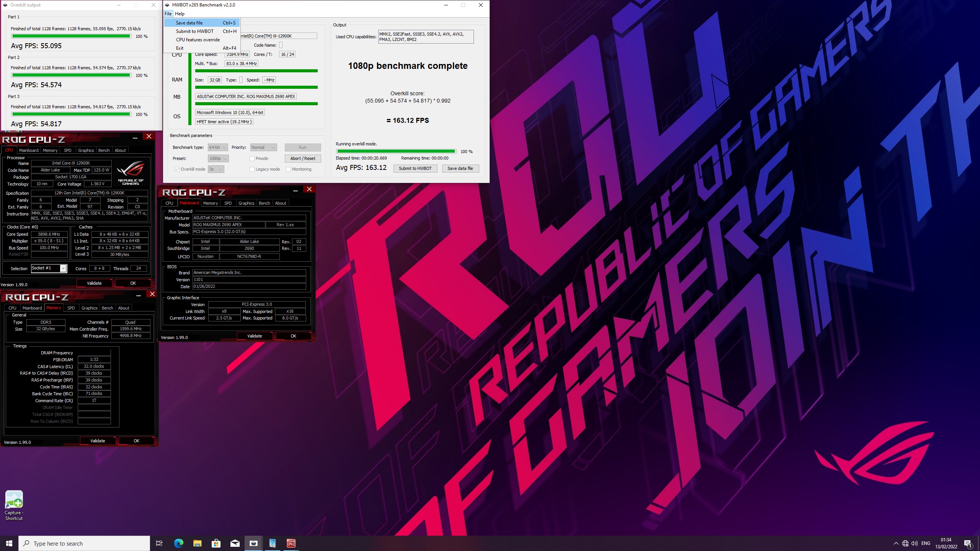Screen dimensions: 980x551
Task: Switch to Bench tab in CPU-Z CPU window
Action: click(x=104, y=150)
